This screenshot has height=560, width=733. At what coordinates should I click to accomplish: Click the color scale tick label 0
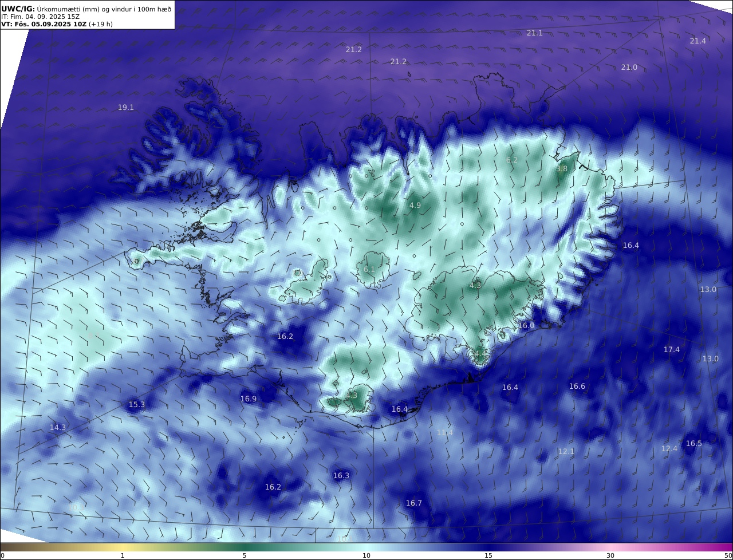[x=2, y=555]
